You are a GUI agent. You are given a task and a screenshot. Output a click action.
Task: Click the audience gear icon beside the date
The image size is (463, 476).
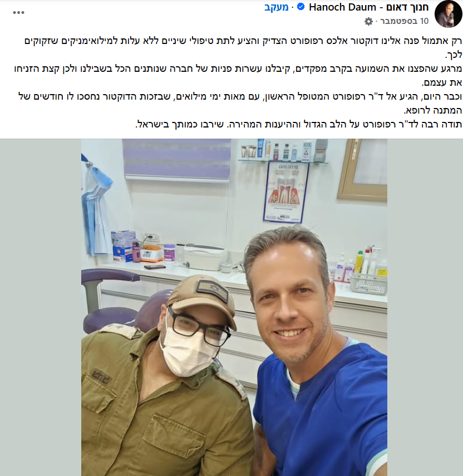(368, 21)
